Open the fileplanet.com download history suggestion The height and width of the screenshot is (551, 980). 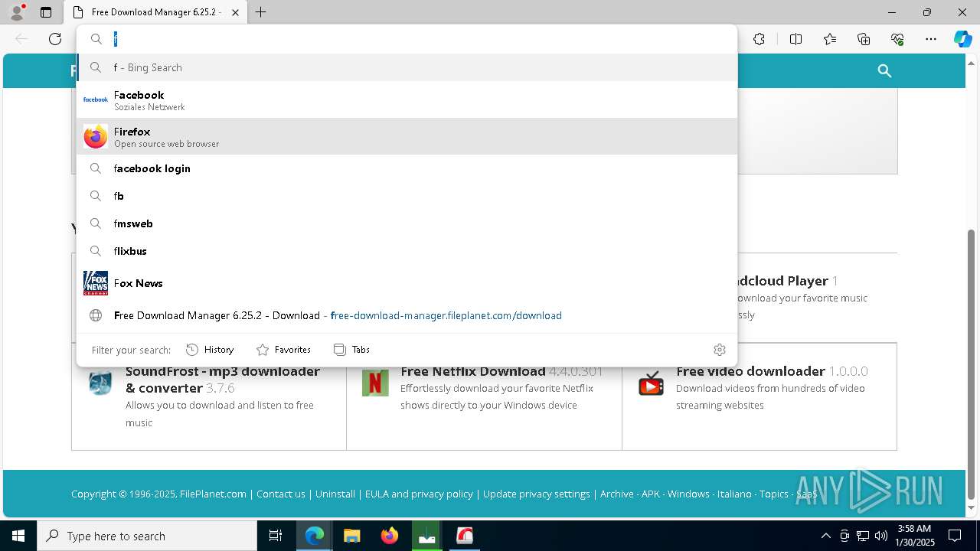click(407, 315)
